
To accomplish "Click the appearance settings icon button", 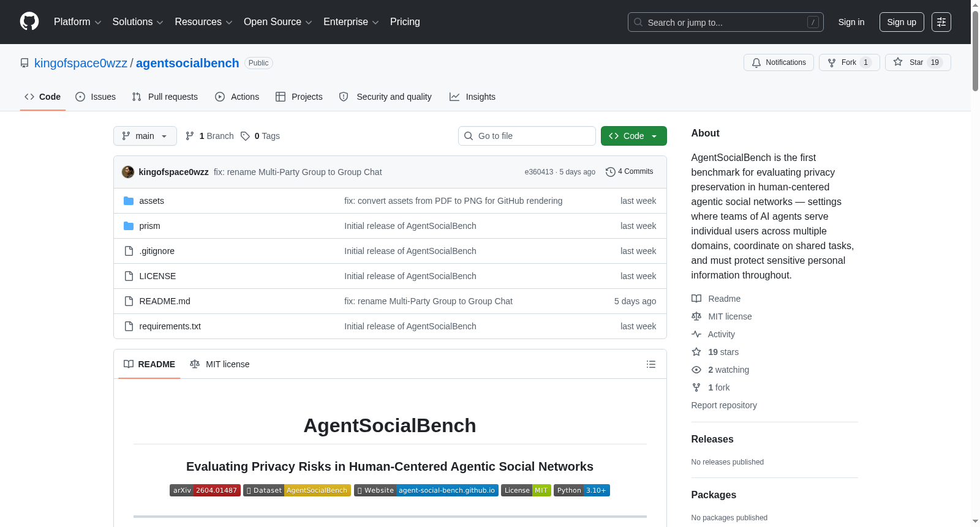I will point(941,22).
